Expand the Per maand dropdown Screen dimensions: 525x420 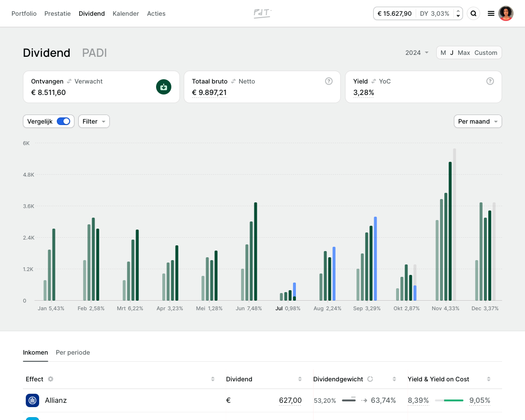(477, 121)
